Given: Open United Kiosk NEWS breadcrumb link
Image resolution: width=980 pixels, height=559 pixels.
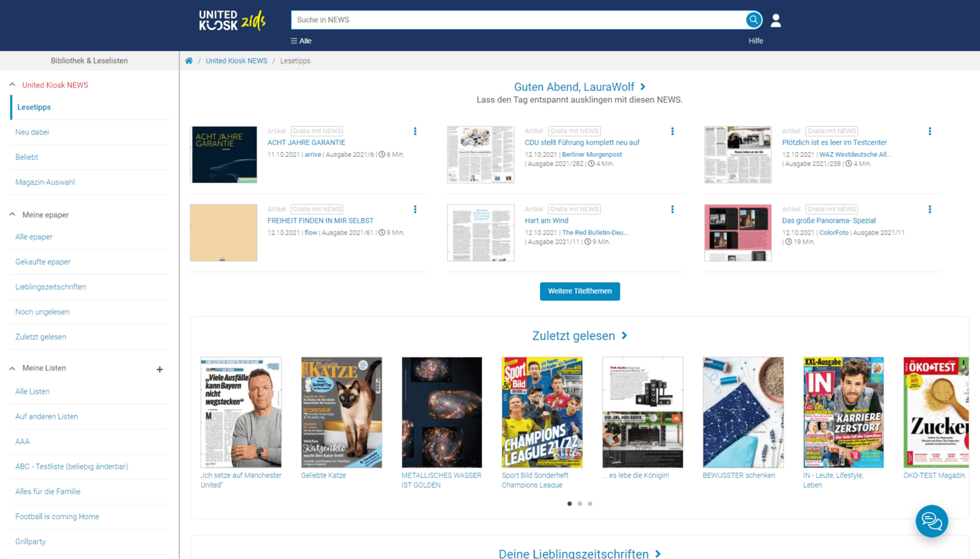Looking at the screenshot, I should (x=236, y=61).
